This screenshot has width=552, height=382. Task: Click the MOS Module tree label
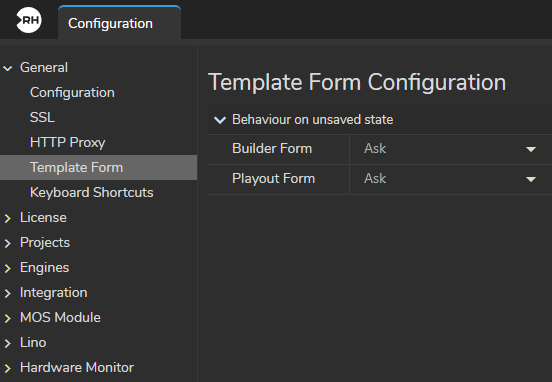pos(60,318)
